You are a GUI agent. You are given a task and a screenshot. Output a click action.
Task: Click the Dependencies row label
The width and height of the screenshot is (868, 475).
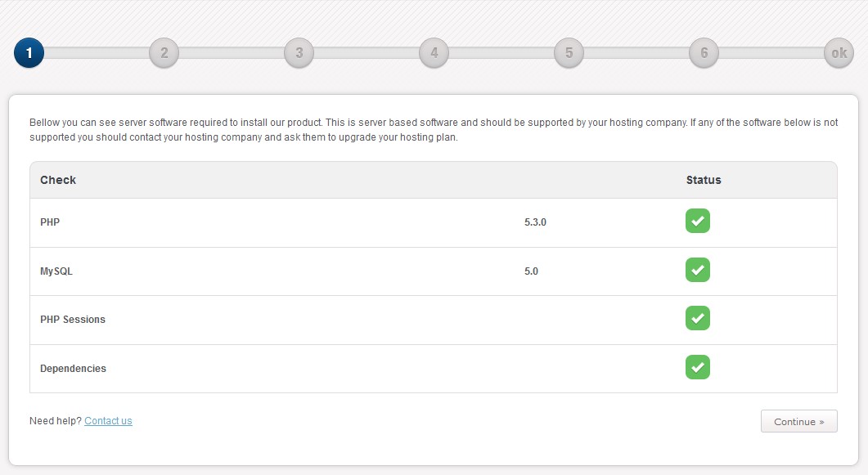pos(73,369)
